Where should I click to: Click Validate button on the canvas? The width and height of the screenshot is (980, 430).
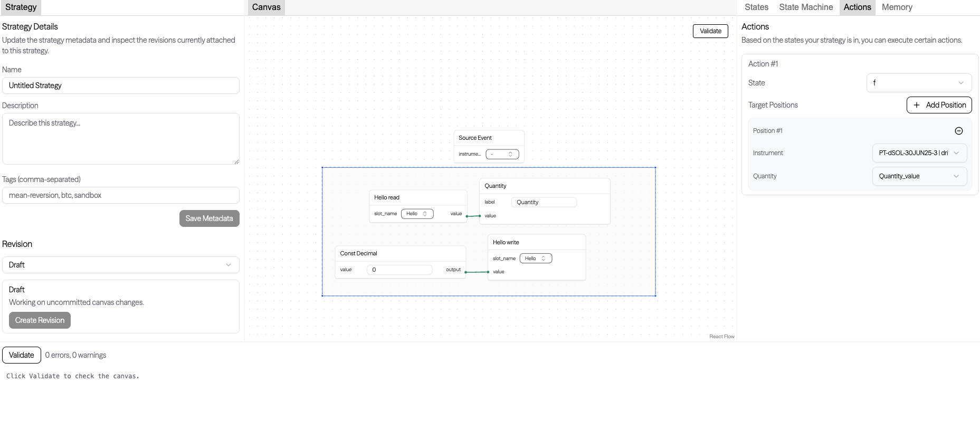pos(710,31)
